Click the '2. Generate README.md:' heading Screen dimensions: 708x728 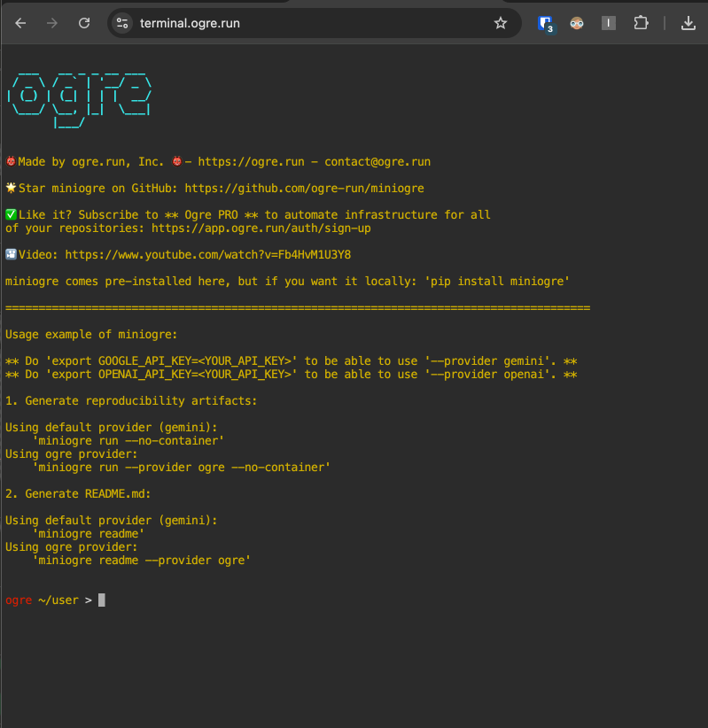[78, 494]
